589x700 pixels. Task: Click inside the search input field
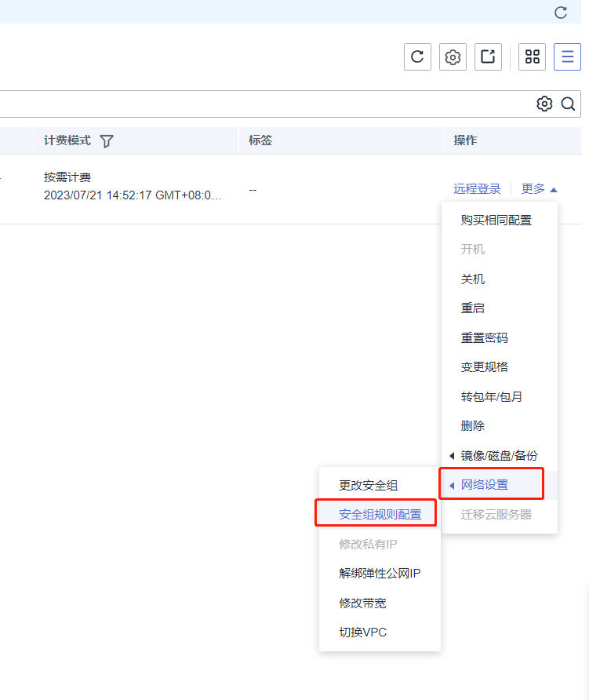click(x=259, y=104)
